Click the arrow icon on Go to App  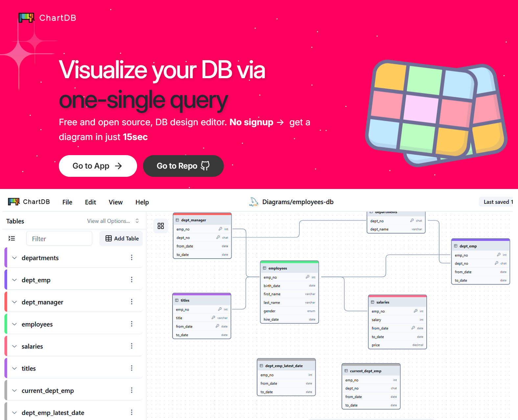pyautogui.click(x=118, y=166)
